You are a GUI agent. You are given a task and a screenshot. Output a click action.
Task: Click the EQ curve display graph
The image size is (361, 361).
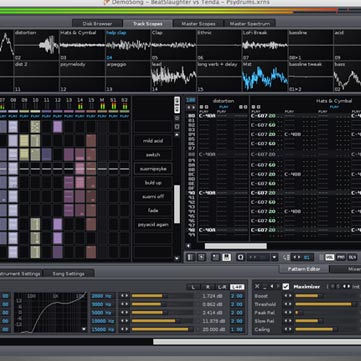(x=51, y=313)
